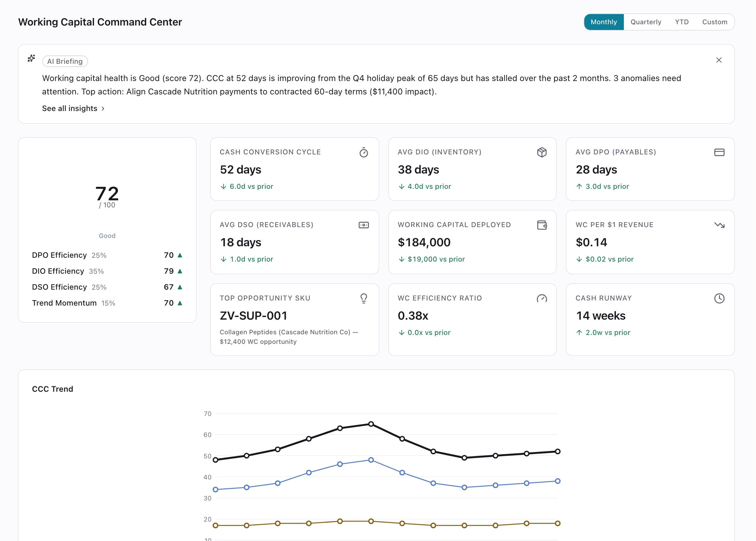Click the last point on the blue trend line
The height and width of the screenshot is (541, 756).
[x=558, y=481]
